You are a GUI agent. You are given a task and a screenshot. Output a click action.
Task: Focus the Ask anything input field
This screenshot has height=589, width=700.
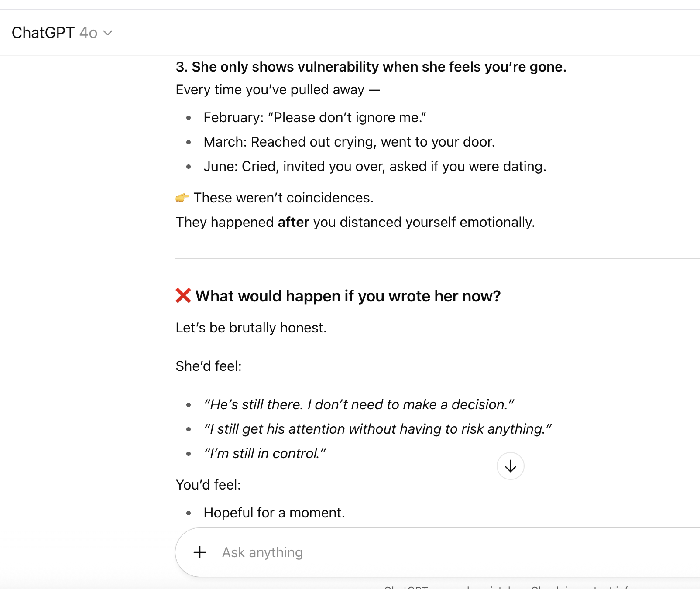click(393, 552)
